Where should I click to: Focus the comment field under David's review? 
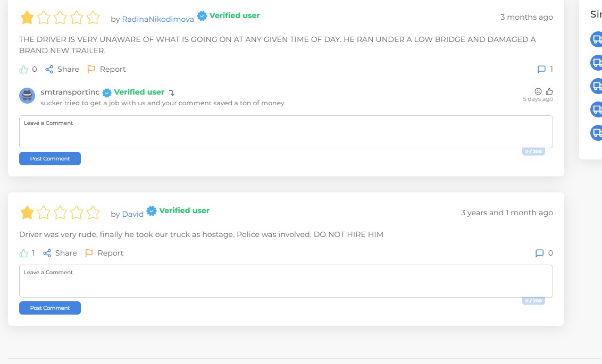tap(286, 281)
